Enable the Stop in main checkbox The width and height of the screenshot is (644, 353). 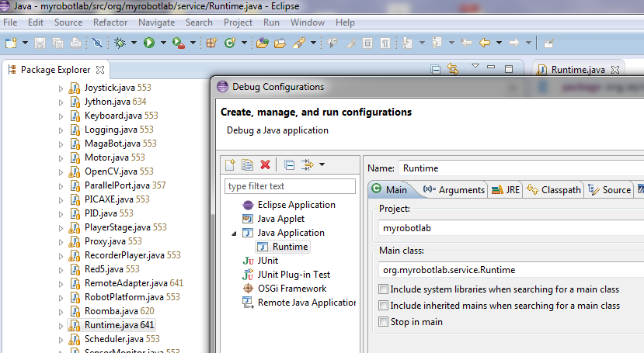[383, 322]
